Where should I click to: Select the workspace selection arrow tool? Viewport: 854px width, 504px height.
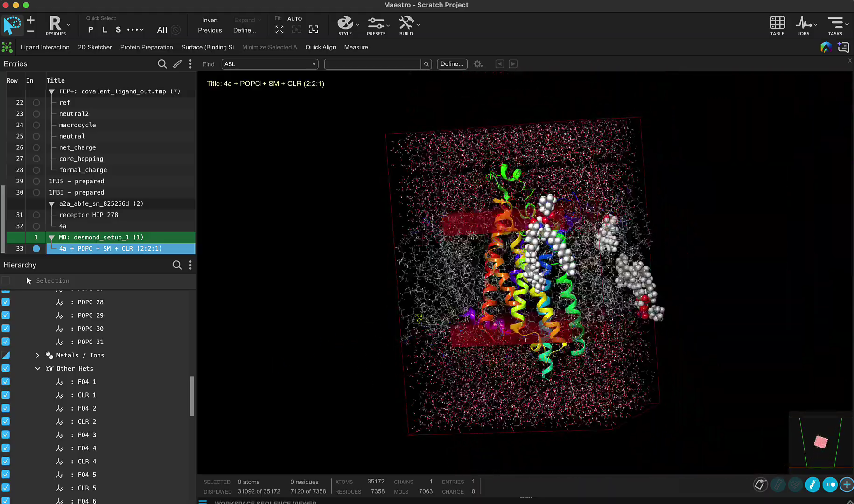12,25
